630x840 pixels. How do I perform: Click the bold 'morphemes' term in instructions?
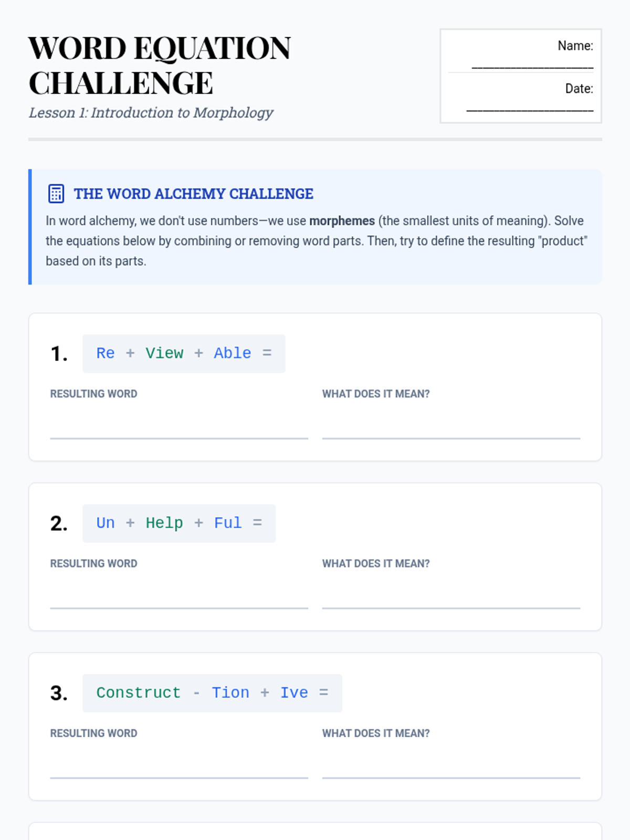click(x=342, y=221)
